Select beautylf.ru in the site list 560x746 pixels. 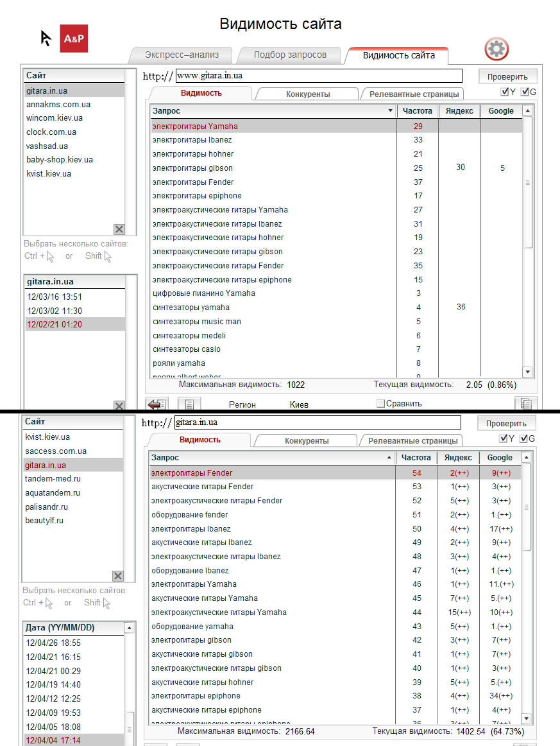(72, 521)
